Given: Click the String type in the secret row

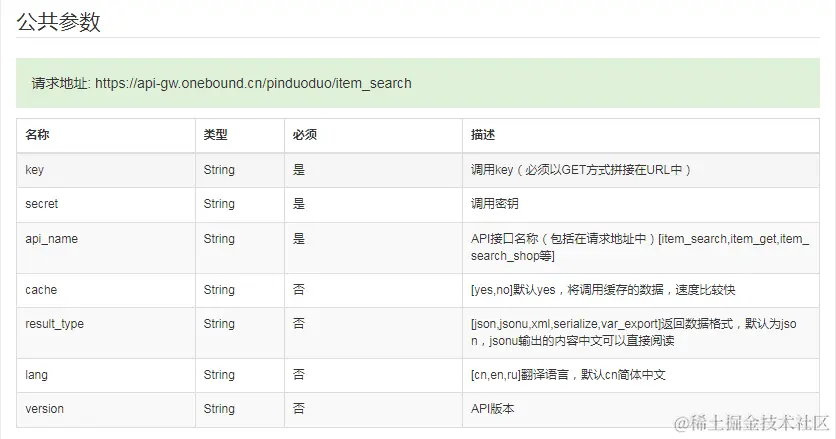Looking at the screenshot, I should point(219,204).
